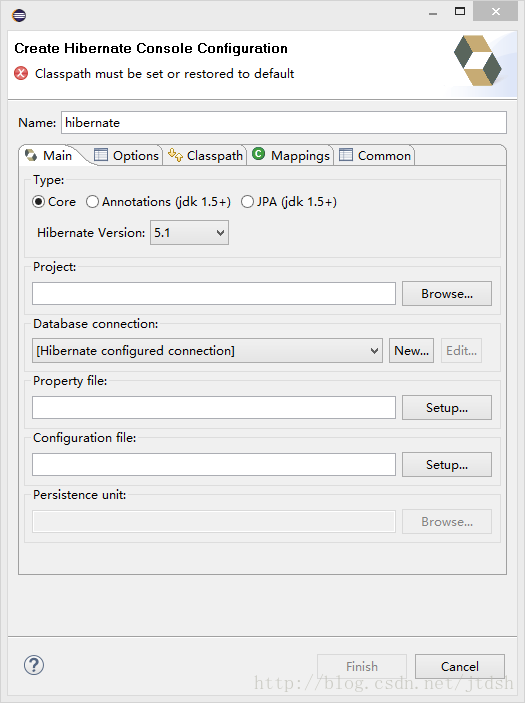Click the Classpath tab icon
Image resolution: width=525 pixels, height=703 pixels.
[x=175, y=155]
